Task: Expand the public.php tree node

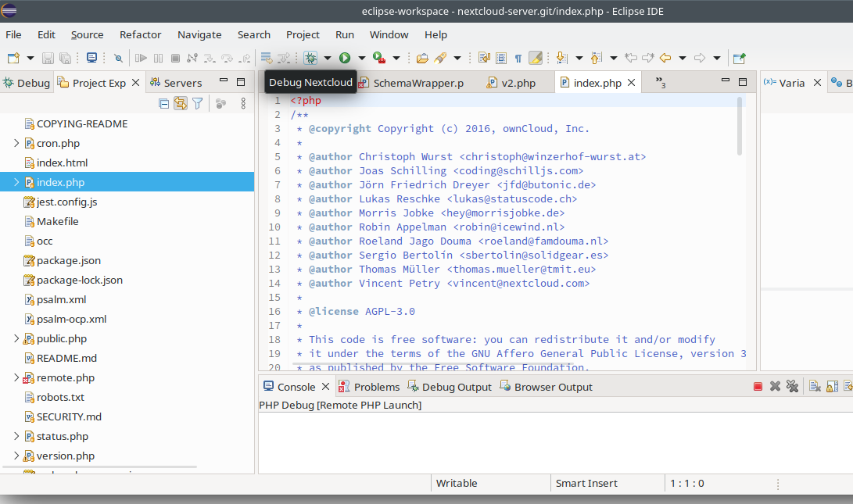Action: [x=16, y=338]
